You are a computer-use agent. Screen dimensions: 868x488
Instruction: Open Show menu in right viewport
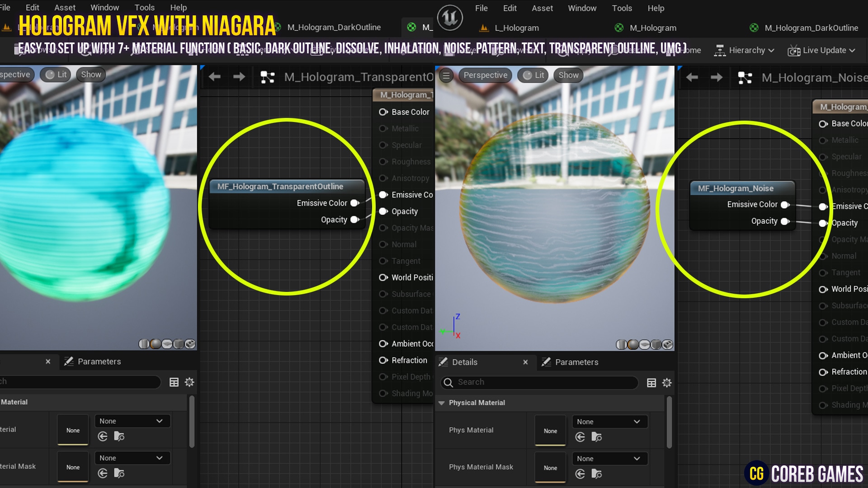point(568,75)
